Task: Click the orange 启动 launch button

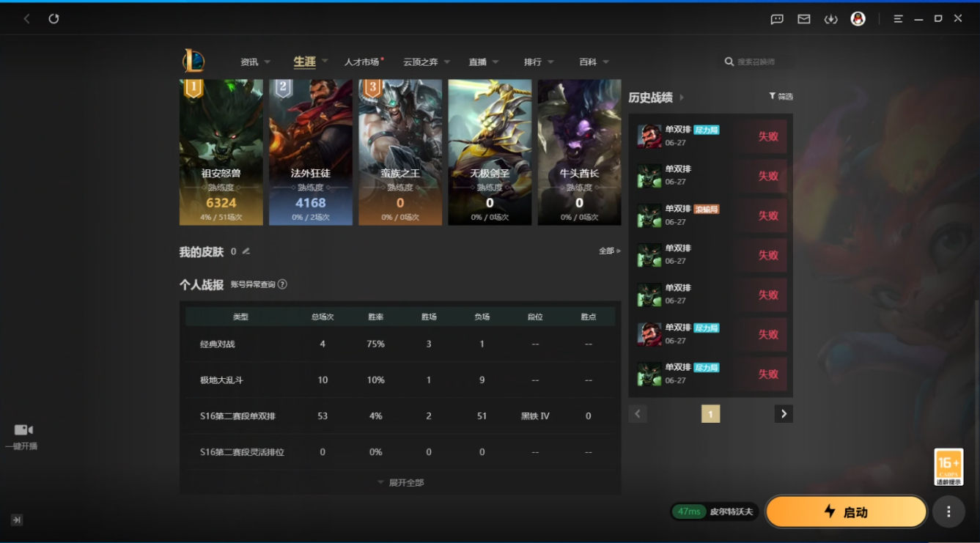Action: (x=847, y=511)
